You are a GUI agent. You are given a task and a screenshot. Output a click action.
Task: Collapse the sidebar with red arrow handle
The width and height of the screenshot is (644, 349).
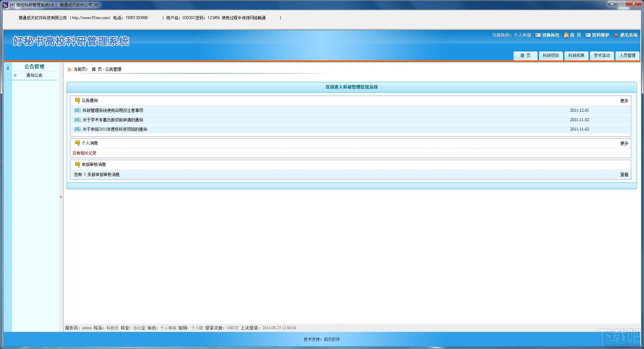pyautogui.click(x=61, y=197)
